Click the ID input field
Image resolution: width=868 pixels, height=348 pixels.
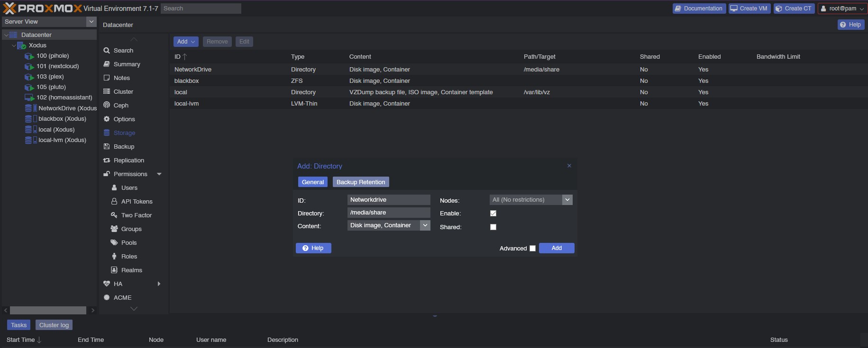(x=389, y=200)
